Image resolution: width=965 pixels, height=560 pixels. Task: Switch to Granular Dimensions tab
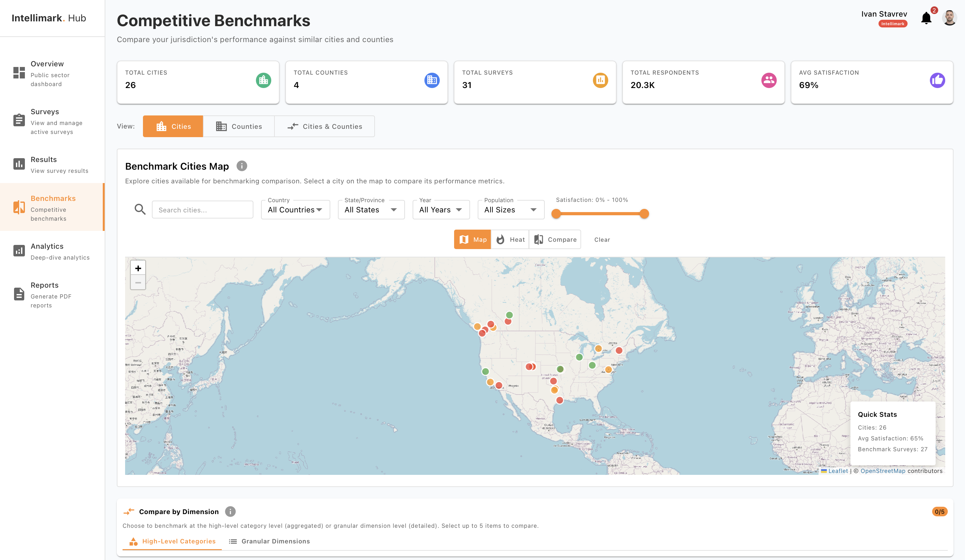(x=269, y=541)
